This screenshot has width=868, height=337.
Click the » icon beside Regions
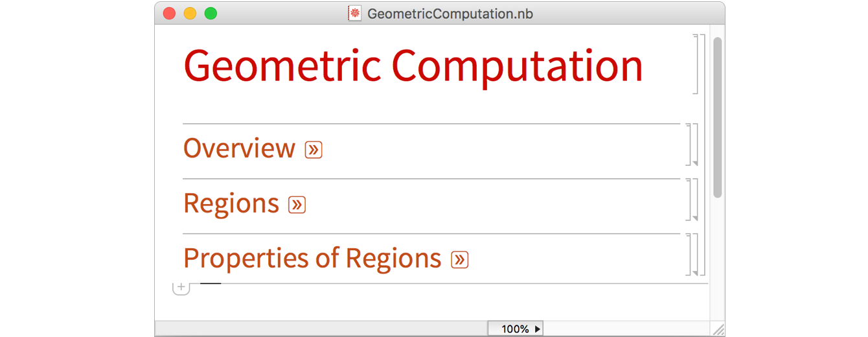297,205
